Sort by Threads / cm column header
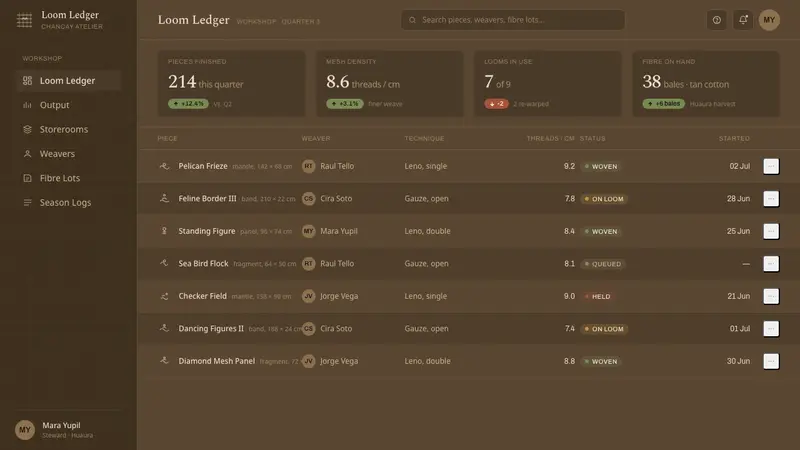 click(x=551, y=138)
